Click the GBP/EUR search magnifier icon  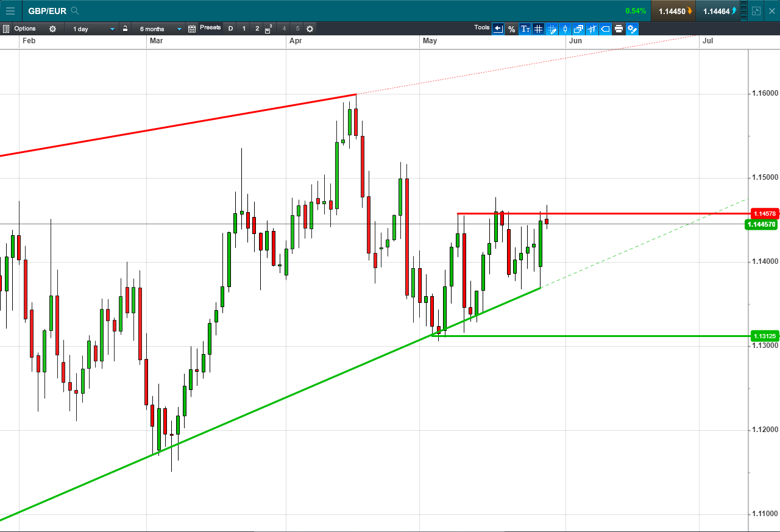(x=75, y=11)
